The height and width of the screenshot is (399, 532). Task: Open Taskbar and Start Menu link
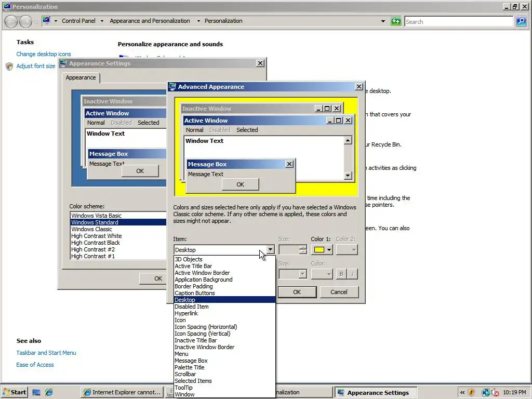[x=46, y=353]
